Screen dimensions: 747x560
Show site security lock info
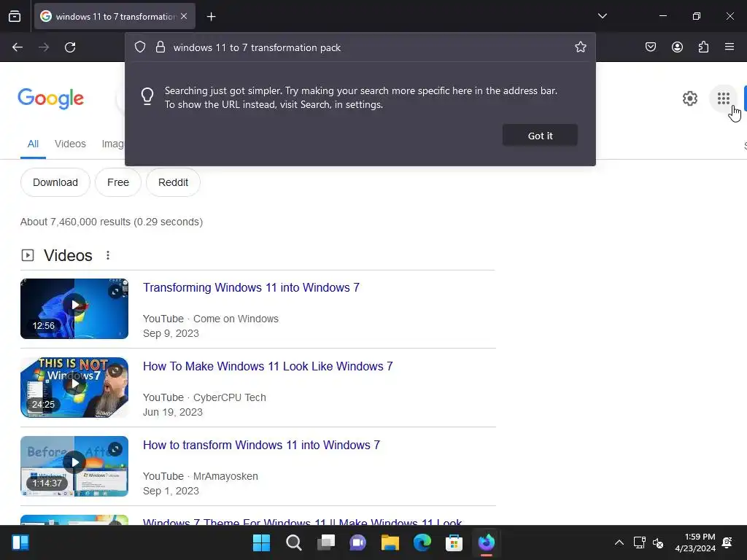160,47
